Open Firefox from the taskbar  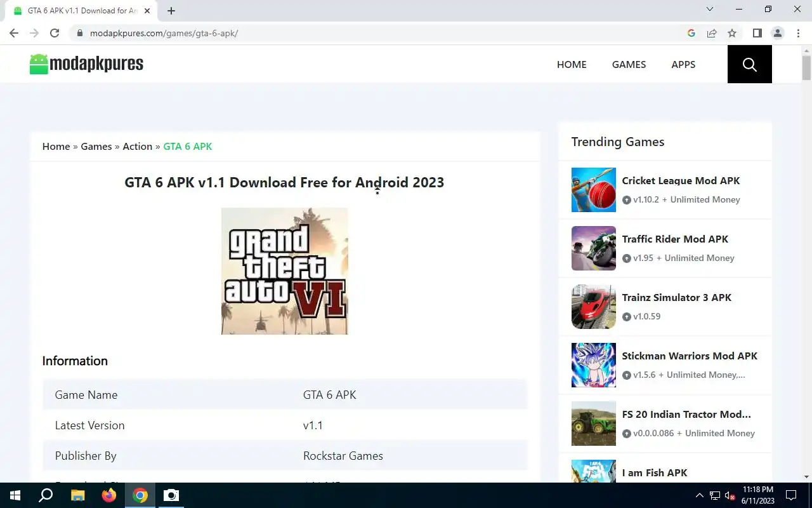point(108,495)
